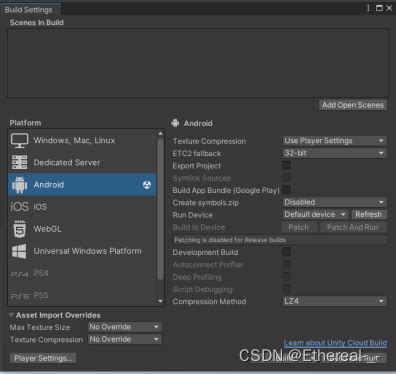Enable the Export Project checkbox

point(286,165)
